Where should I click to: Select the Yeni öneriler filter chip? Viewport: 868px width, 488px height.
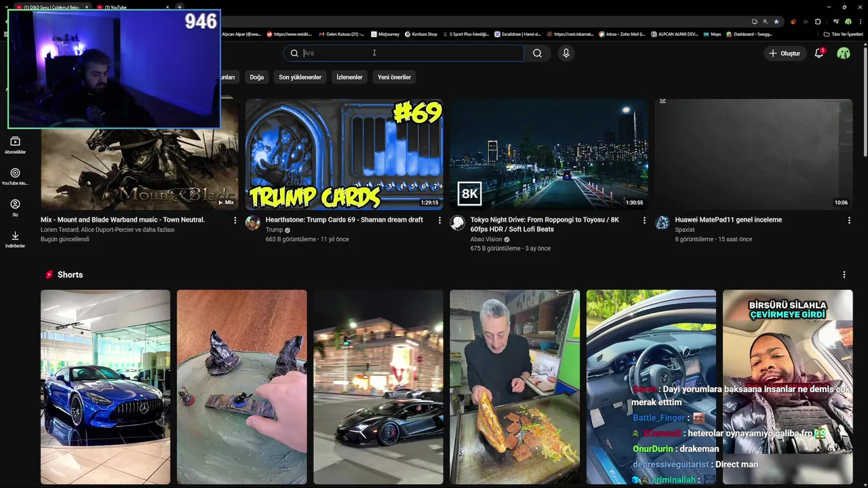click(x=395, y=77)
